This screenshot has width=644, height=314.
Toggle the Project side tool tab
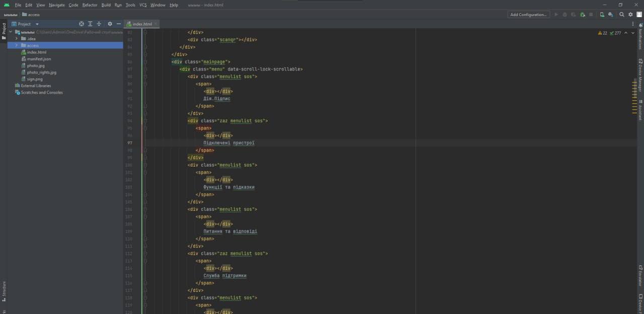(4, 31)
